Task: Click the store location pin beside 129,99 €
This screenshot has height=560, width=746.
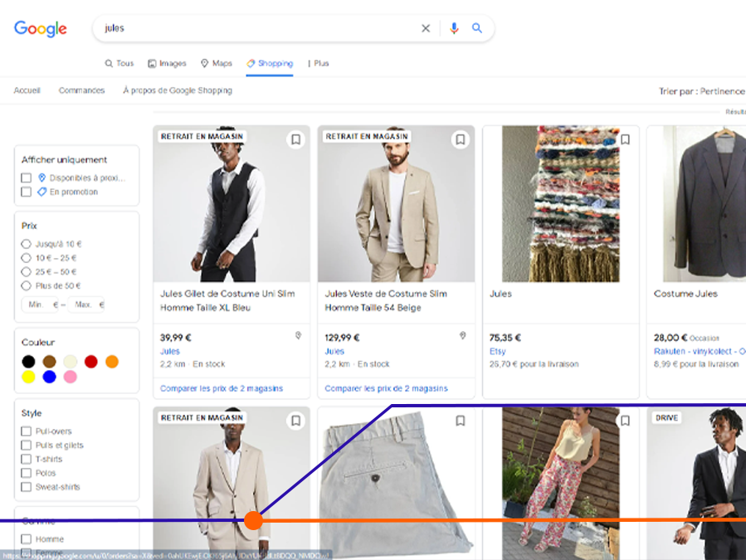Action: point(462,336)
